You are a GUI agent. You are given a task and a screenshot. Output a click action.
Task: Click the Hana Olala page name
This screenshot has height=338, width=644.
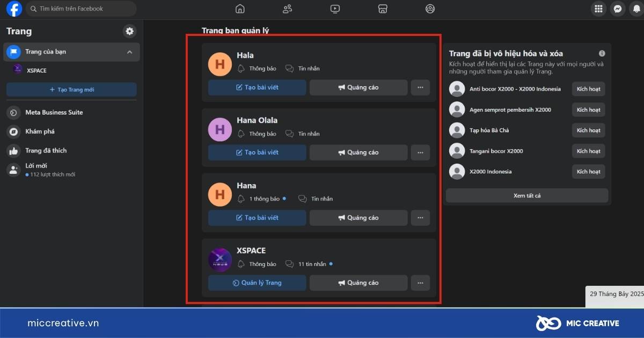click(x=257, y=120)
